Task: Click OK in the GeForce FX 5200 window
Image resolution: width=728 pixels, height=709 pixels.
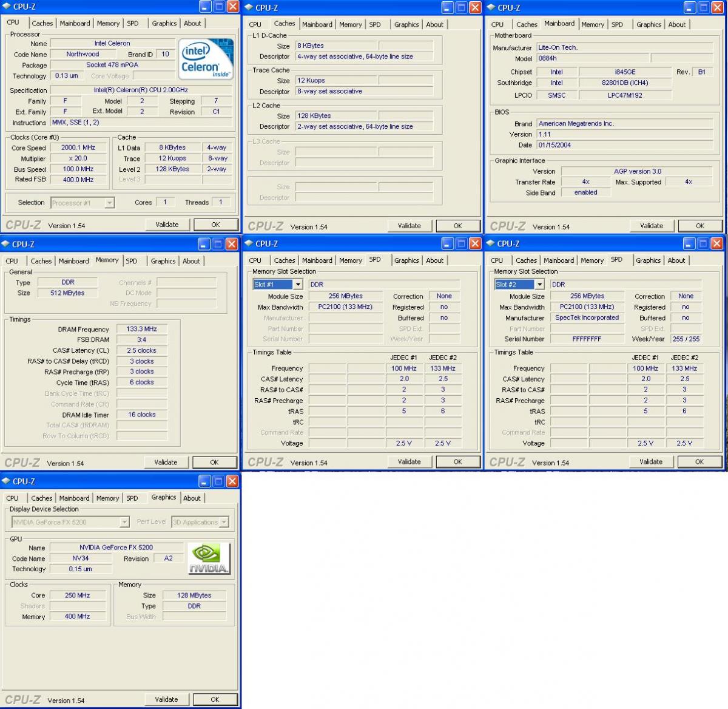Action: point(215,699)
